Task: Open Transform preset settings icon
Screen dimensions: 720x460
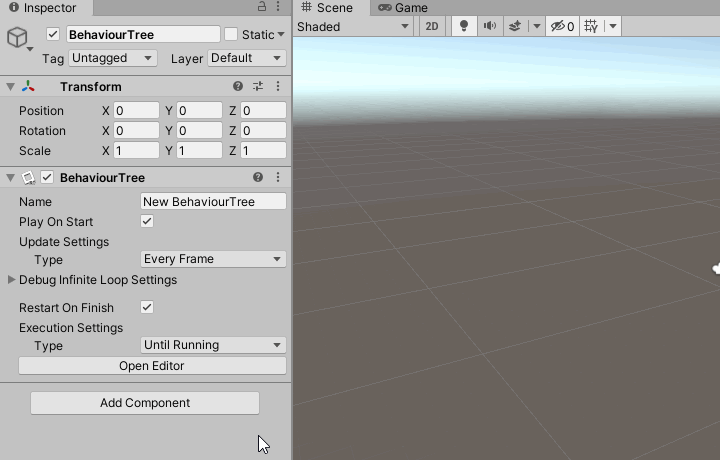Action: 258,87
